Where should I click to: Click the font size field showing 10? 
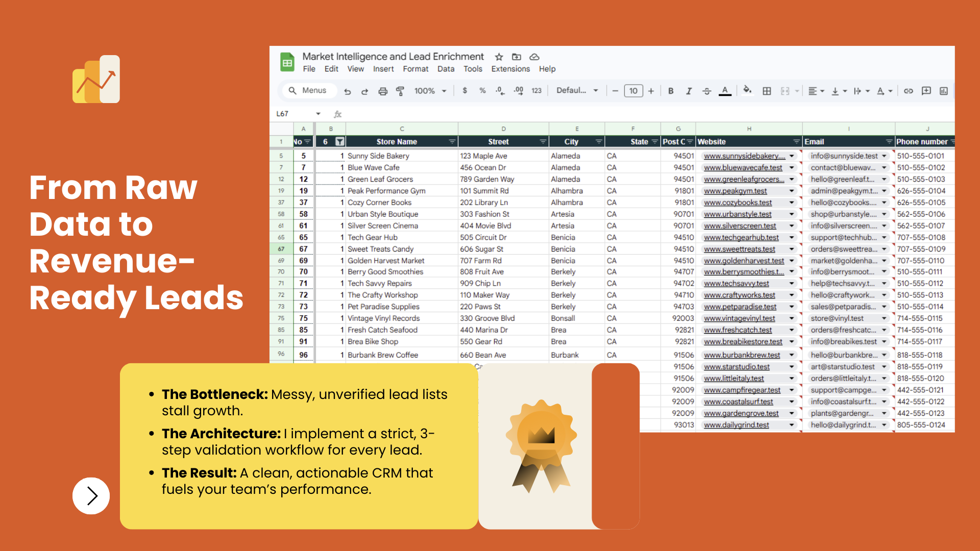point(633,91)
